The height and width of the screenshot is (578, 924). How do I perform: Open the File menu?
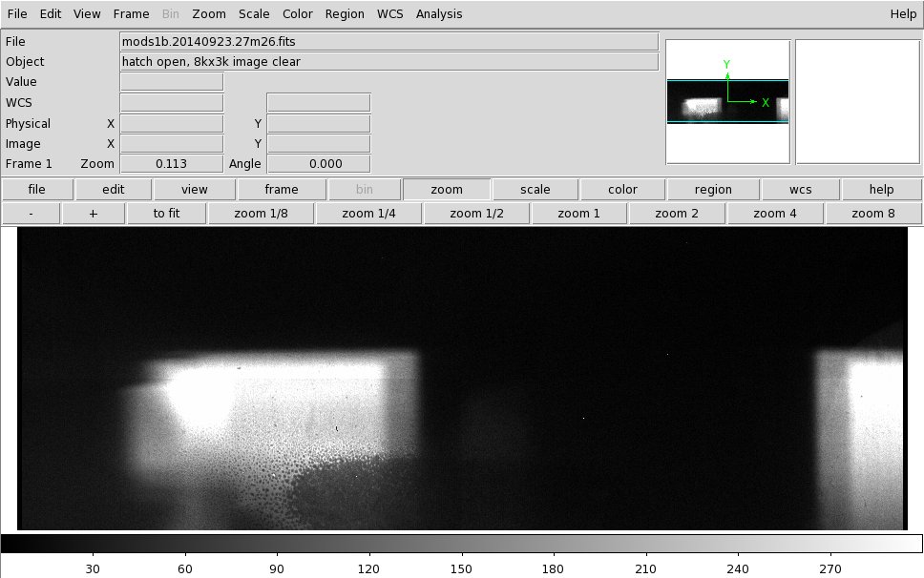pos(17,13)
